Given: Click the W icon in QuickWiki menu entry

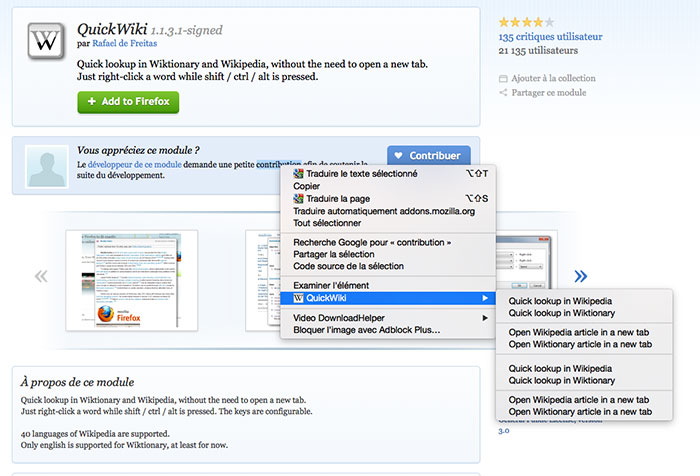Looking at the screenshot, I should click(x=298, y=298).
